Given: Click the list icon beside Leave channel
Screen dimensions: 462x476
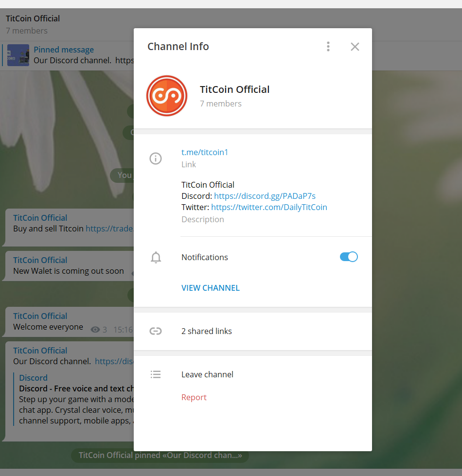Looking at the screenshot, I should click(x=156, y=374).
